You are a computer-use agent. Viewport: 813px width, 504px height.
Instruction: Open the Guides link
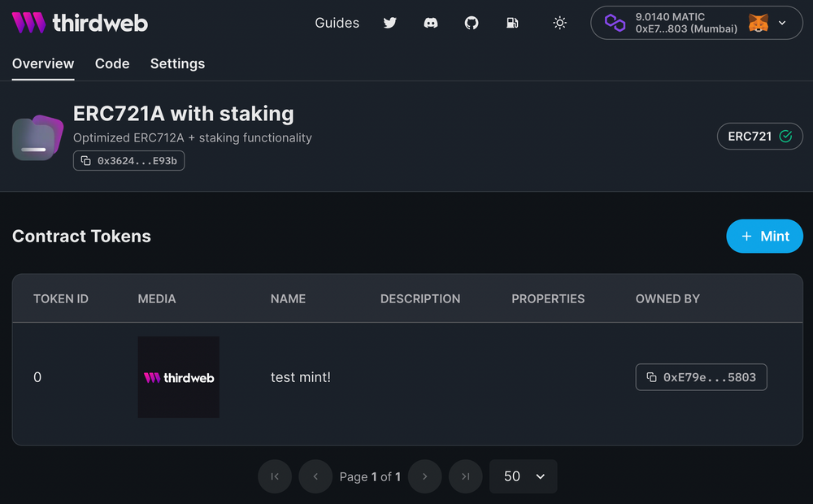click(x=337, y=23)
